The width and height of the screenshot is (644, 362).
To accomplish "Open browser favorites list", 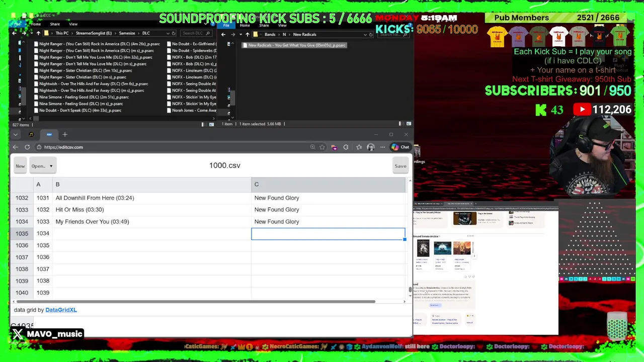I will click(359, 147).
